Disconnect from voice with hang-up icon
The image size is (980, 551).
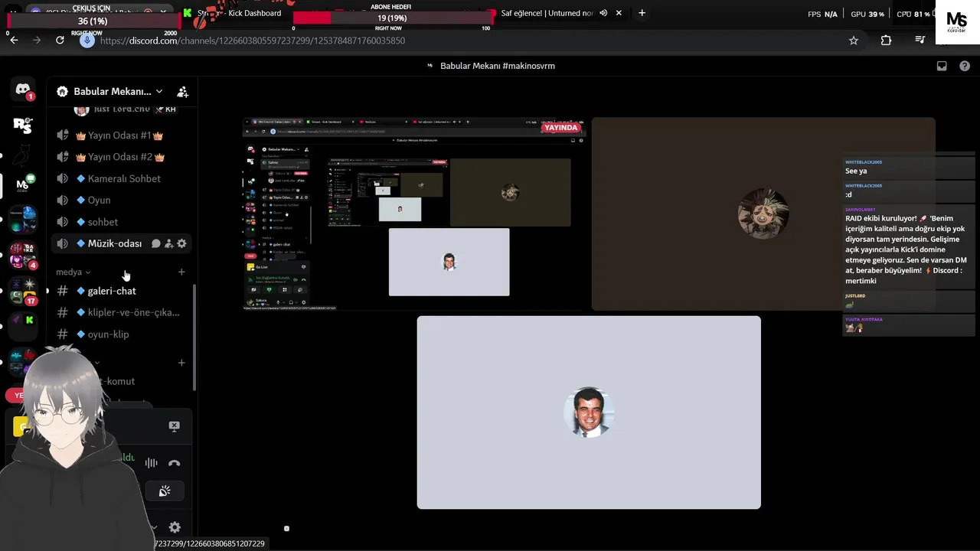(x=175, y=463)
